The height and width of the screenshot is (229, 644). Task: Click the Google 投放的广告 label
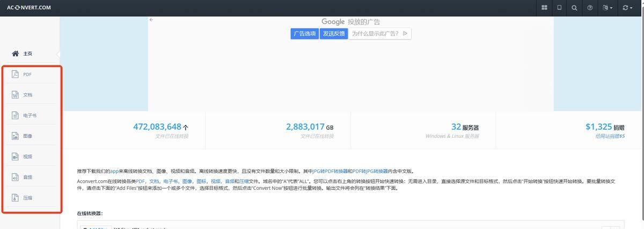[351, 22]
